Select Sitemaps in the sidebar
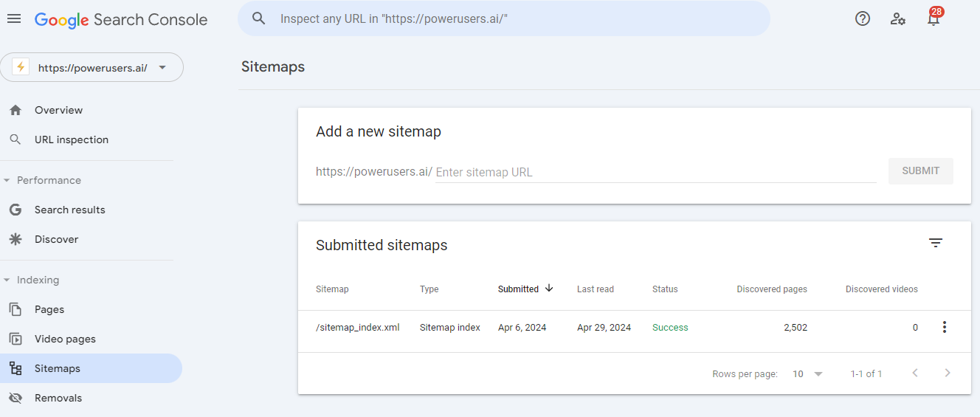980x417 pixels. pos(91,368)
